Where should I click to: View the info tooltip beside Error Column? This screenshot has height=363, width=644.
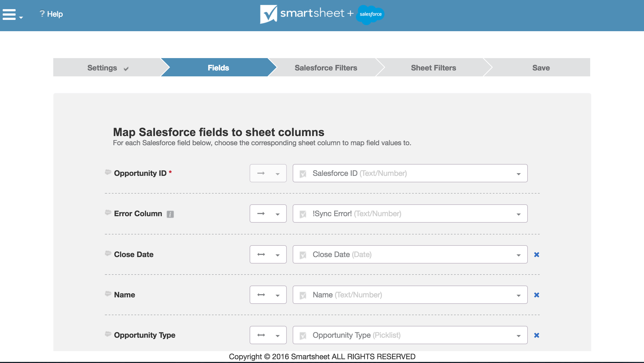(x=170, y=214)
